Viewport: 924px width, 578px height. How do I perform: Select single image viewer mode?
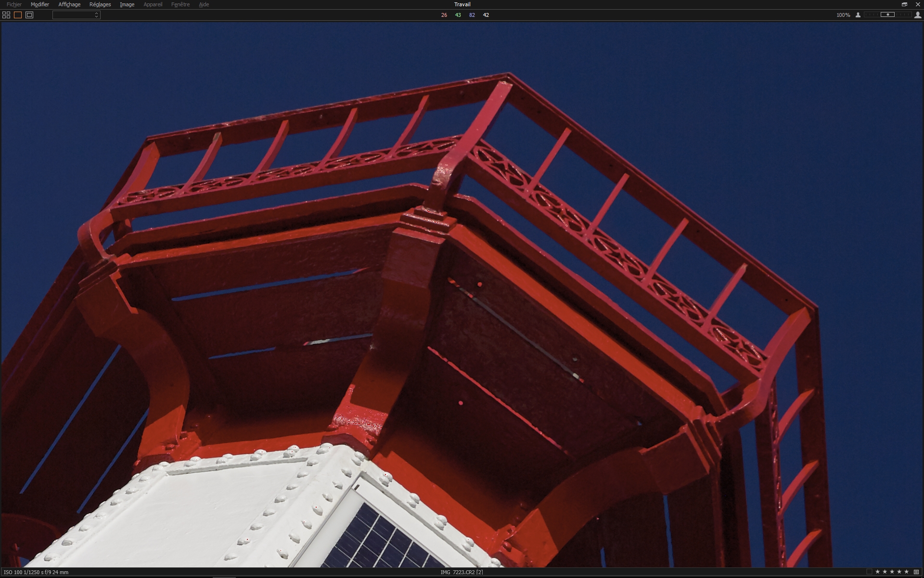coord(18,15)
